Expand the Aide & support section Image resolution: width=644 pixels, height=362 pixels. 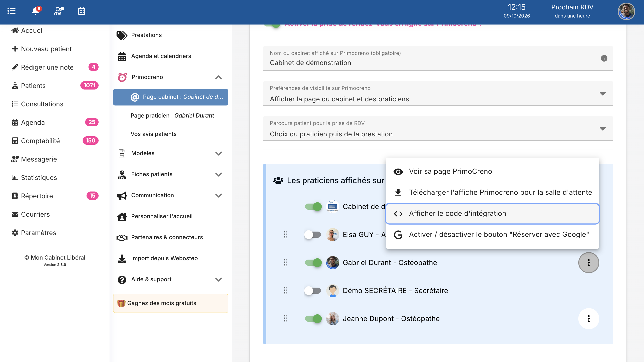[x=171, y=279]
